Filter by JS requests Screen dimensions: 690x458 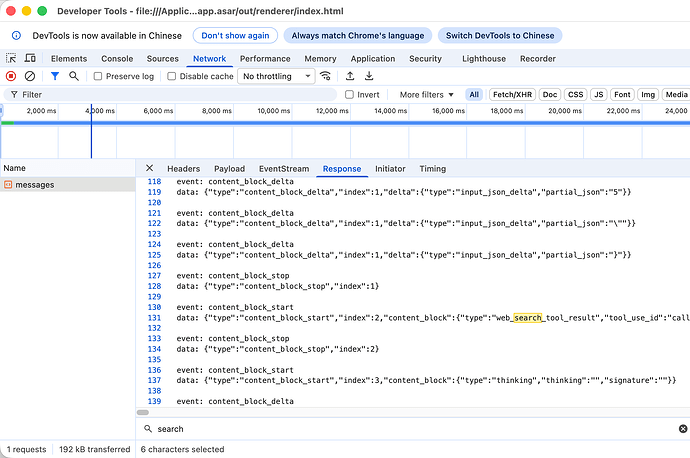click(598, 95)
